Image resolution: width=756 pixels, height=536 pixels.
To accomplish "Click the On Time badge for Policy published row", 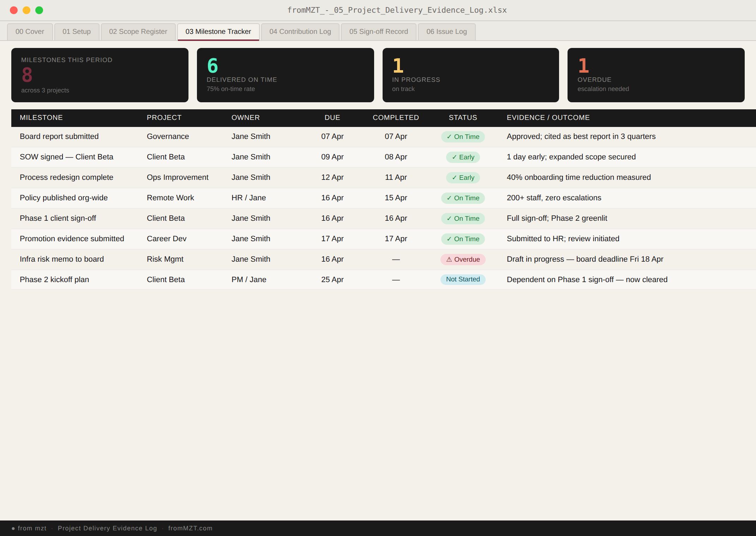I will click(x=463, y=198).
